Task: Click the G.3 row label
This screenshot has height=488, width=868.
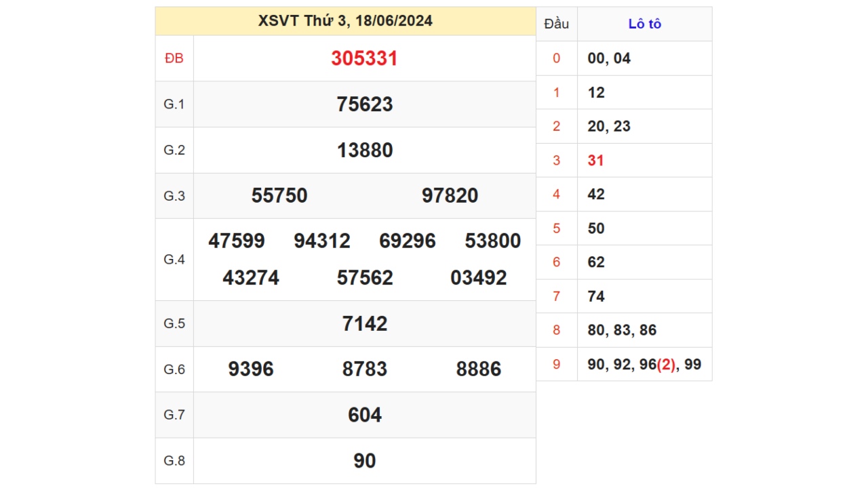Action: pos(174,196)
